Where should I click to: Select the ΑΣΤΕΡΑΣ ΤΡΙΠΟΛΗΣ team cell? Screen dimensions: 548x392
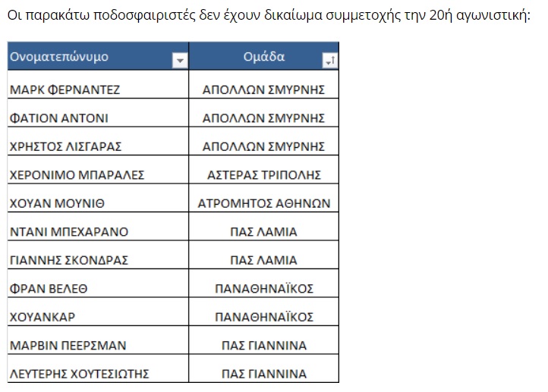(x=264, y=170)
